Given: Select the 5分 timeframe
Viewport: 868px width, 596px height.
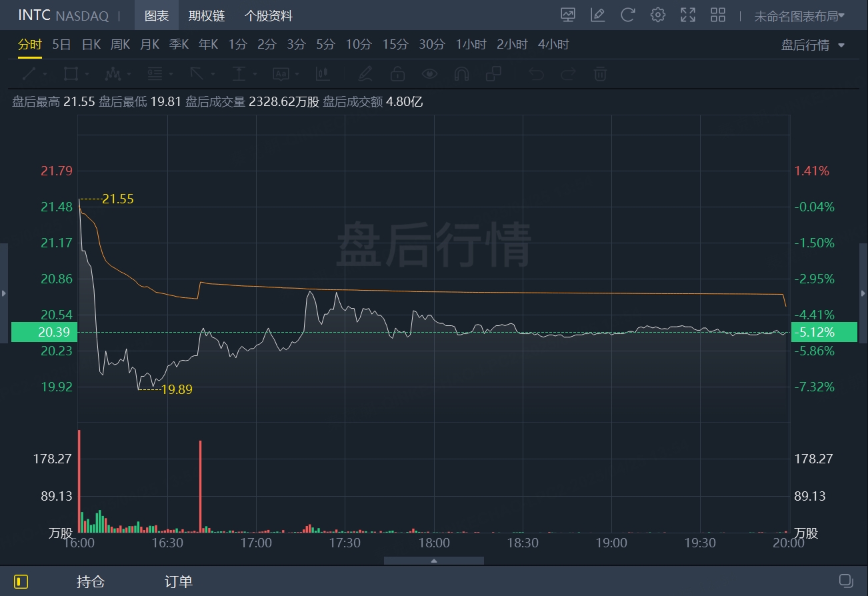Looking at the screenshot, I should (325, 45).
